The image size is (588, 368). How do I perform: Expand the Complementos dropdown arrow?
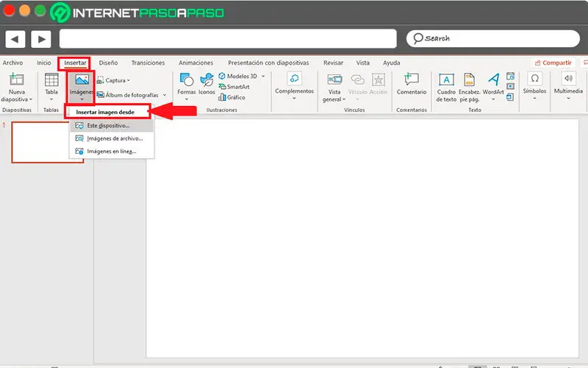[295, 99]
